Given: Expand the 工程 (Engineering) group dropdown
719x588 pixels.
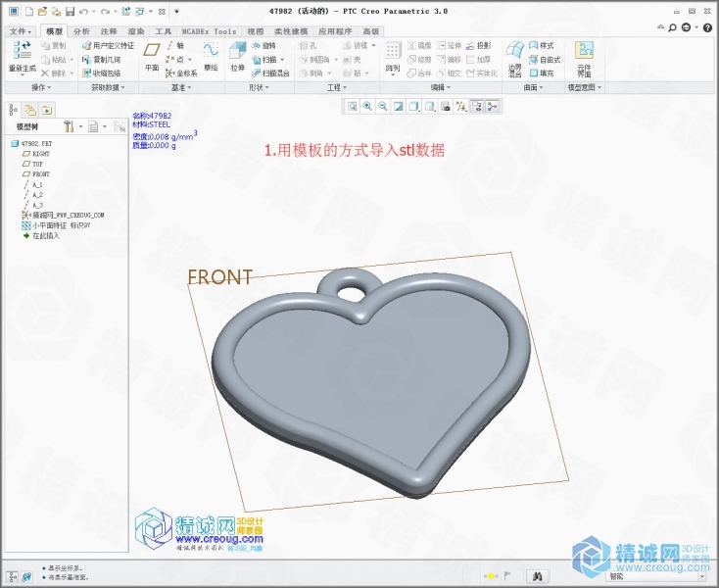Looking at the screenshot, I should pos(337,87).
